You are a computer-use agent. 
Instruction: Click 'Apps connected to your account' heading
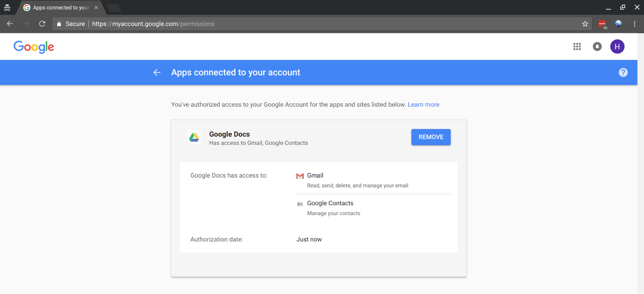point(235,72)
